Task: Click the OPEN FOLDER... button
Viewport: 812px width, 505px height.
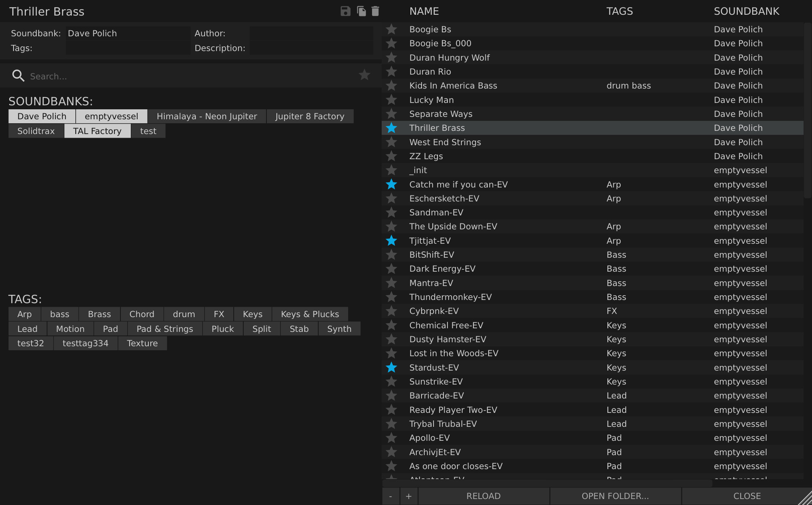Action: tap(615, 496)
